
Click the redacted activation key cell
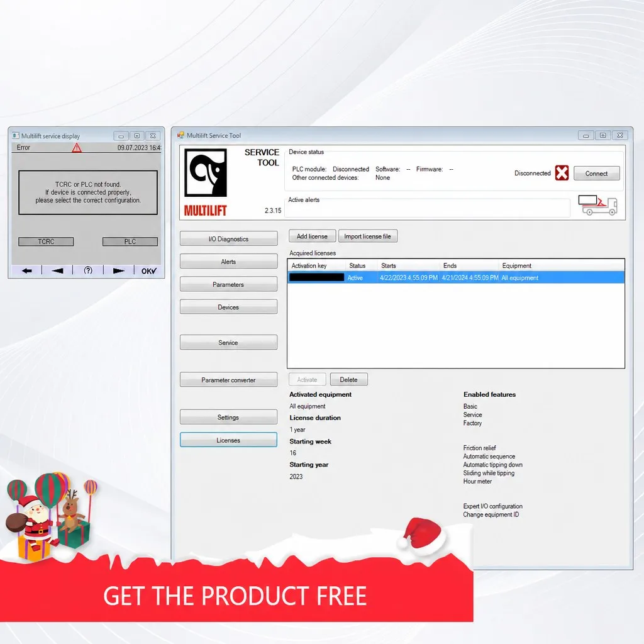(x=316, y=277)
